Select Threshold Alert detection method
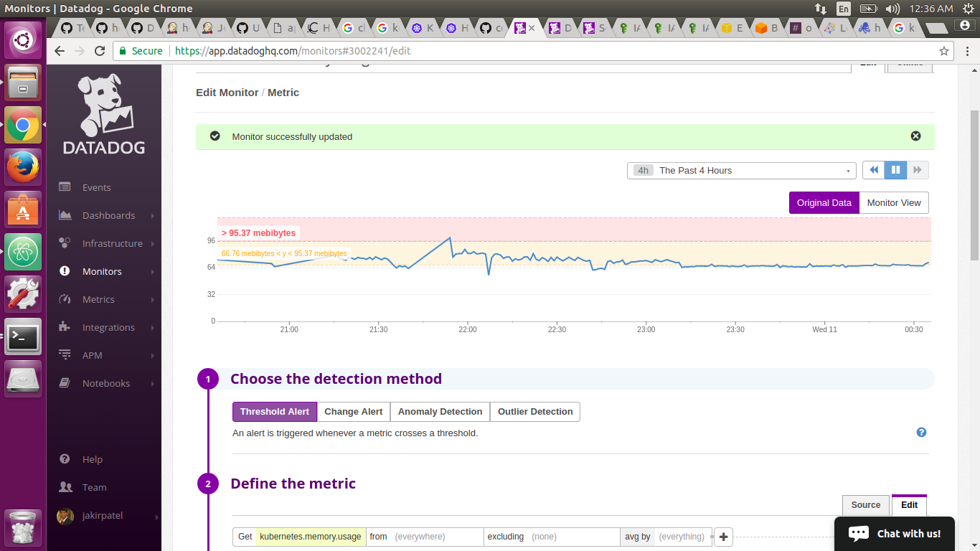The height and width of the screenshot is (551, 980). pos(275,412)
